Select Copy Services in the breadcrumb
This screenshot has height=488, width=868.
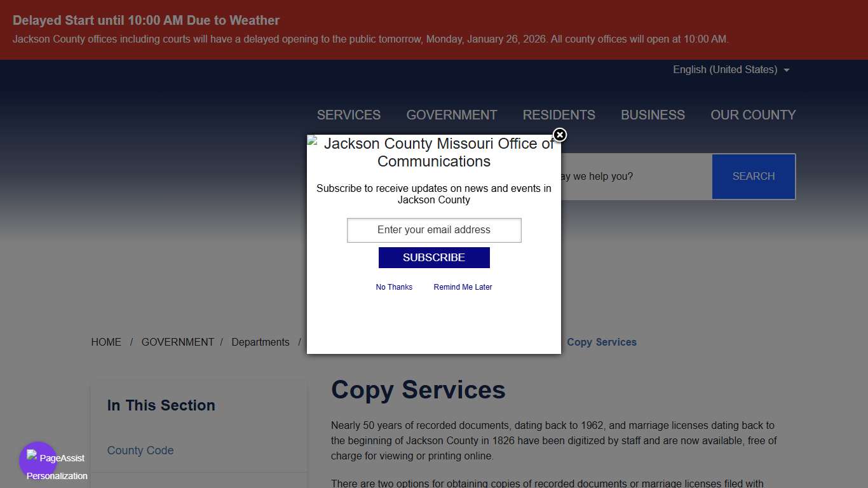[x=601, y=342]
